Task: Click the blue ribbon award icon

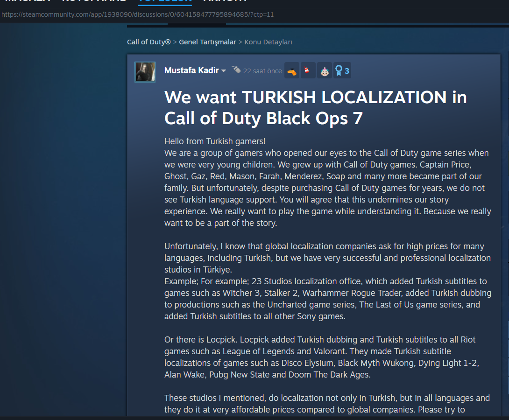Action: [x=338, y=71]
